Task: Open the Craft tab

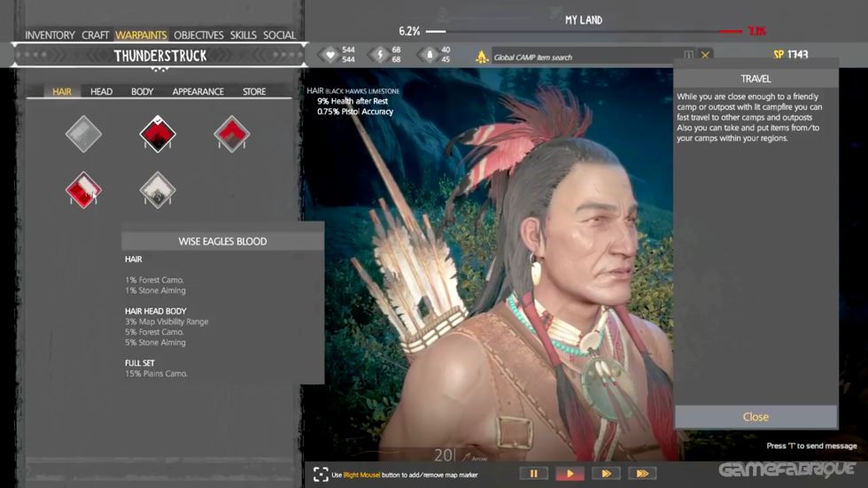Action: click(x=96, y=35)
